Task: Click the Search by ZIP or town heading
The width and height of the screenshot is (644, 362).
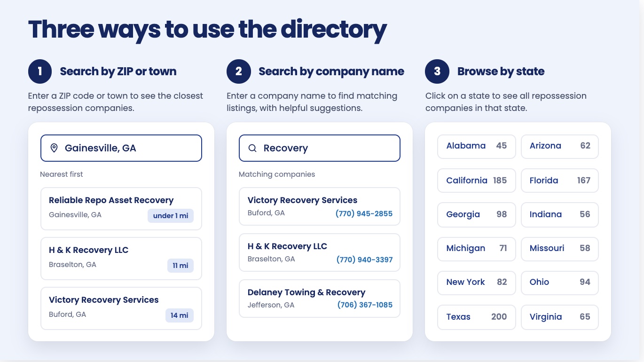Action: click(x=118, y=71)
